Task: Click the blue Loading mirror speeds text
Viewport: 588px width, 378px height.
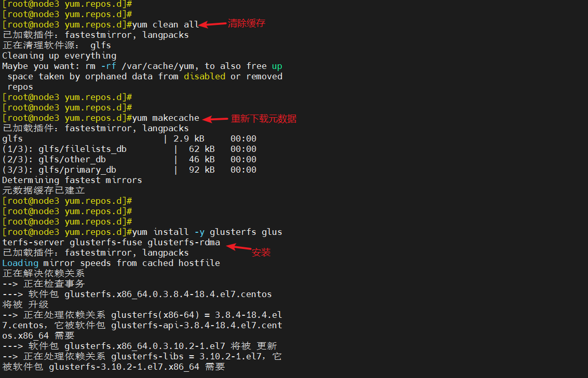Action: coord(20,263)
